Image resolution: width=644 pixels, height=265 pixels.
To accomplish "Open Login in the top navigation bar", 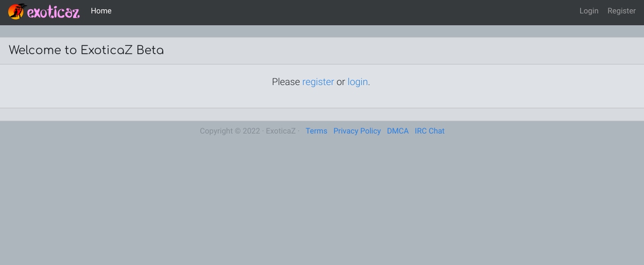I will tap(589, 11).
